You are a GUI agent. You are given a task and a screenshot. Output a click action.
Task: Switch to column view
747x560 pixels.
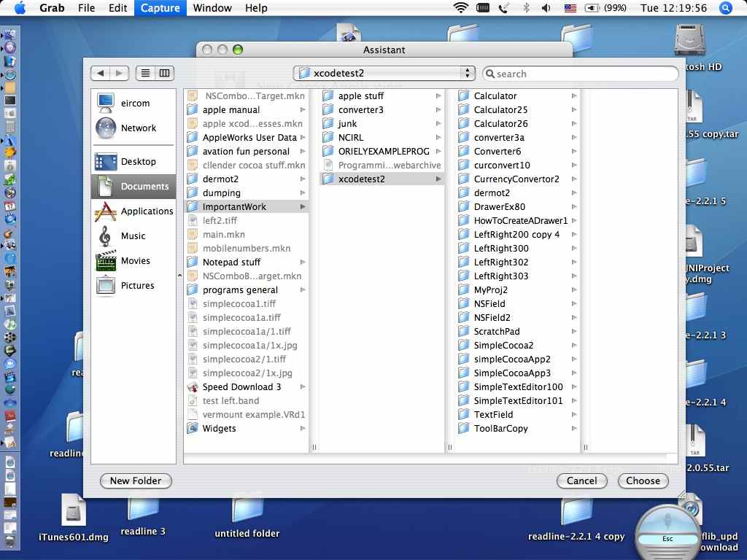164,73
